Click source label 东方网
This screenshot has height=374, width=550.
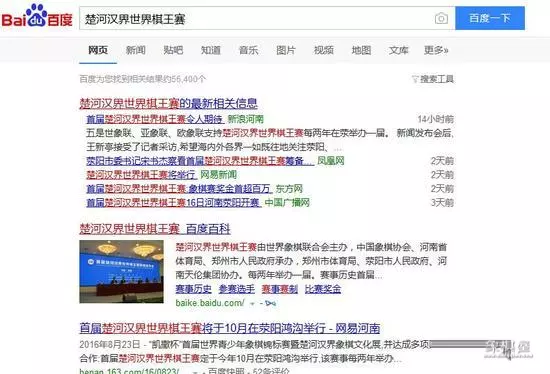pos(289,189)
